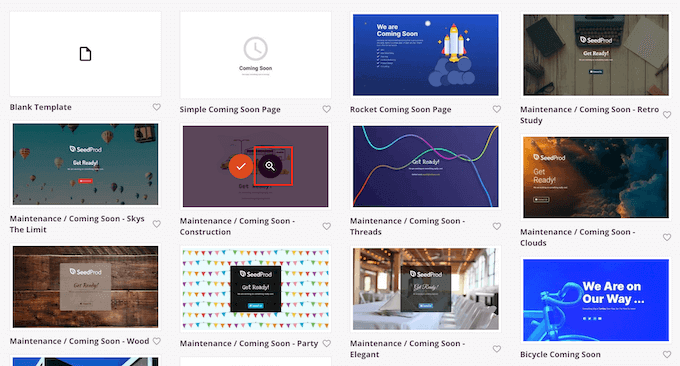Favorite the Retro Study template heart
Image resolution: width=680 pixels, height=366 pixels.
[x=667, y=115]
